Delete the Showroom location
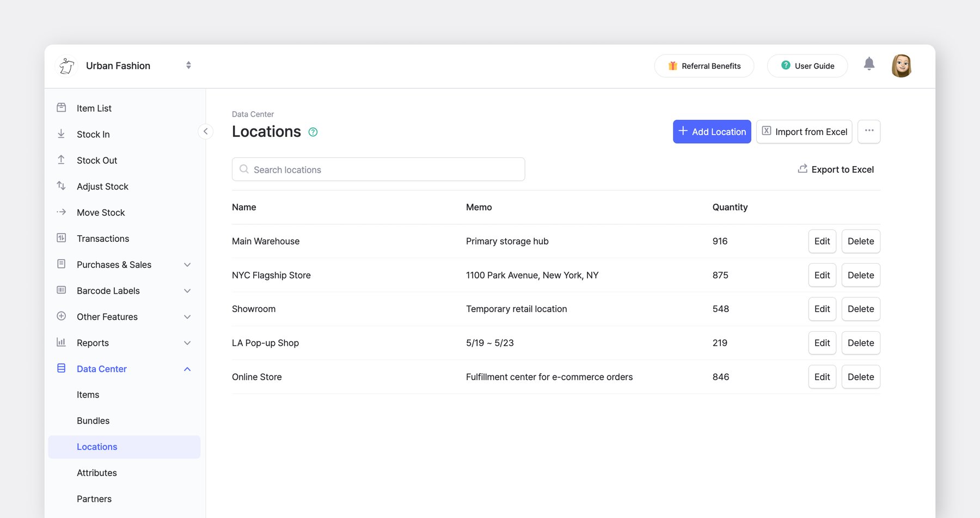 [x=860, y=309]
